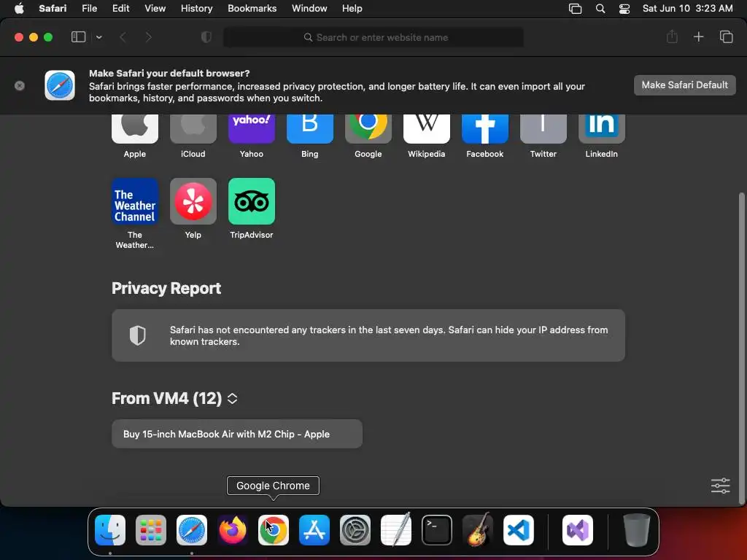The width and height of the screenshot is (747, 560).
Task: Open TextEdit from the Dock
Action: pyautogui.click(x=396, y=529)
